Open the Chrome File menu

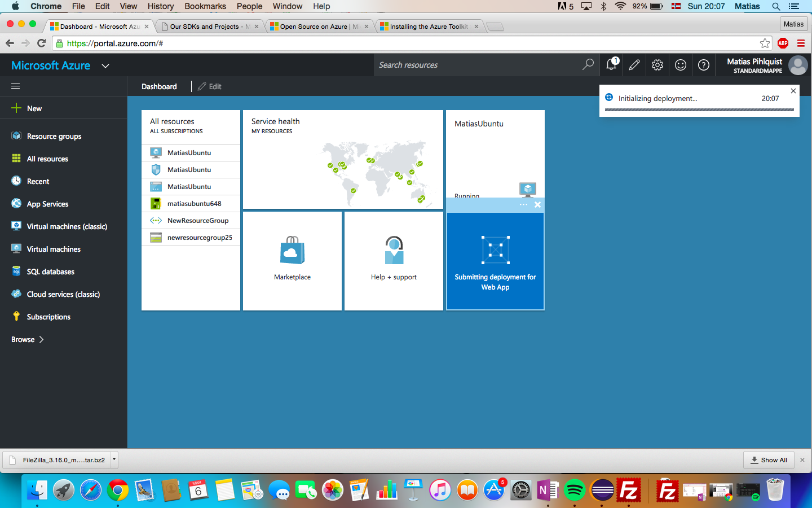78,6
